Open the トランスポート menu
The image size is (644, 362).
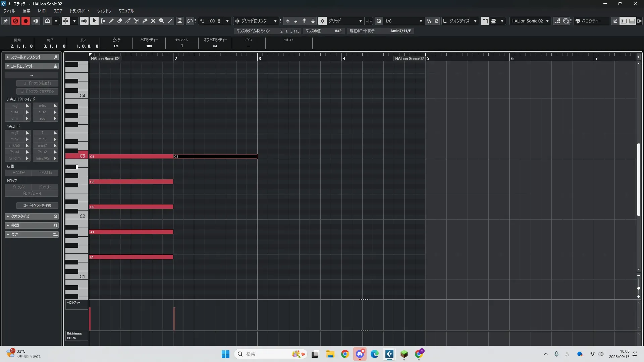pos(80,11)
